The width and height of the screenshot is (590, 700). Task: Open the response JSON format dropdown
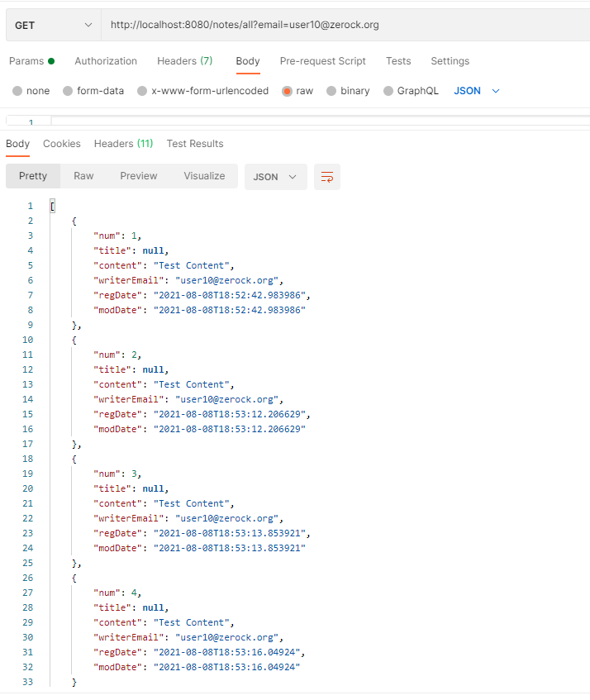click(275, 177)
